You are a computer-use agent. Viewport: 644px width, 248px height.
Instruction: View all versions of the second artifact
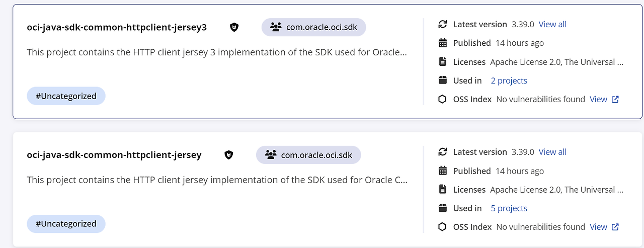pyautogui.click(x=552, y=152)
